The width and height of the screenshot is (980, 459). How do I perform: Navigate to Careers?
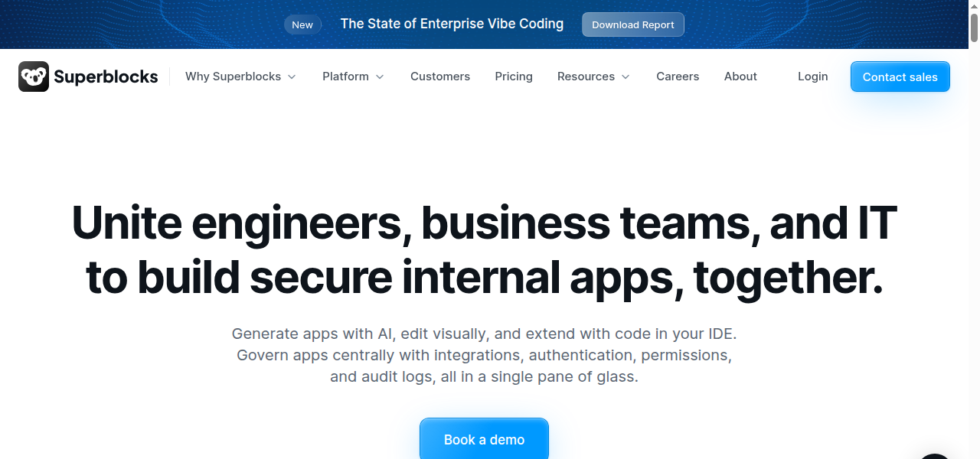[x=678, y=76]
